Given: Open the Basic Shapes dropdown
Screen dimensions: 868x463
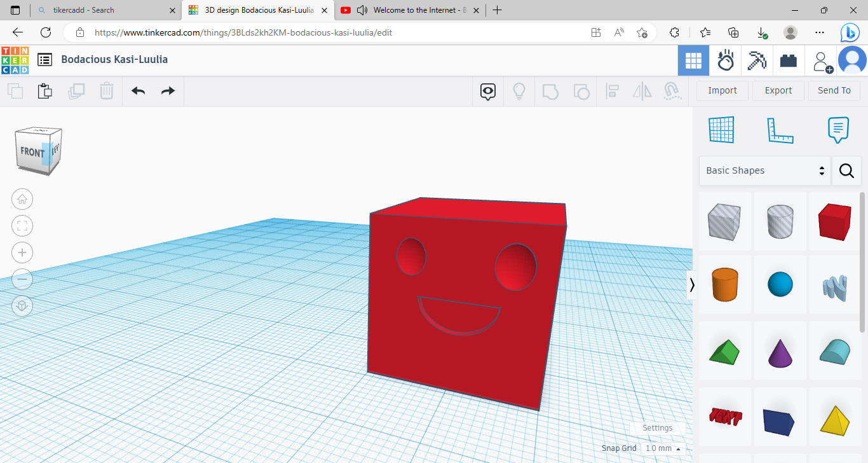Looking at the screenshot, I should click(x=765, y=170).
